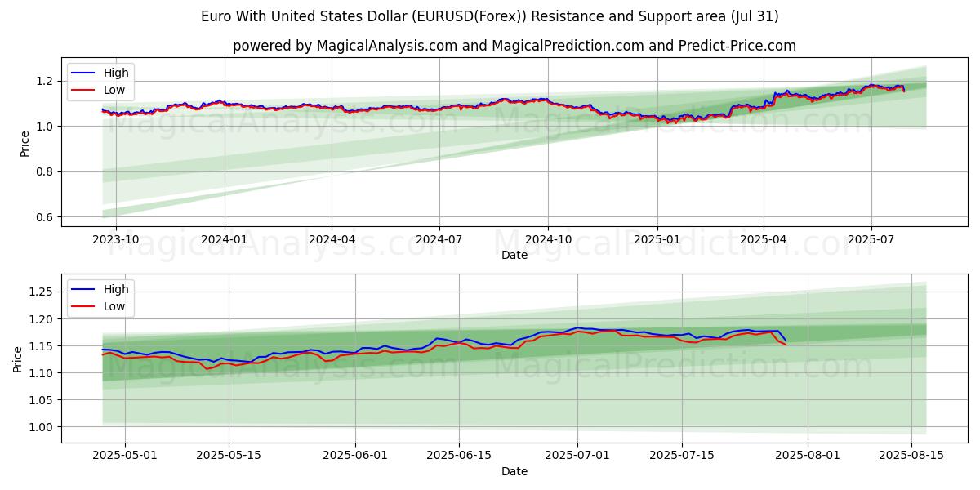Image resolution: width=980 pixels, height=490 pixels.
Task: Click the 'Date' axis label under the top chart
Action: pyautogui.click(x=514, y=255)
